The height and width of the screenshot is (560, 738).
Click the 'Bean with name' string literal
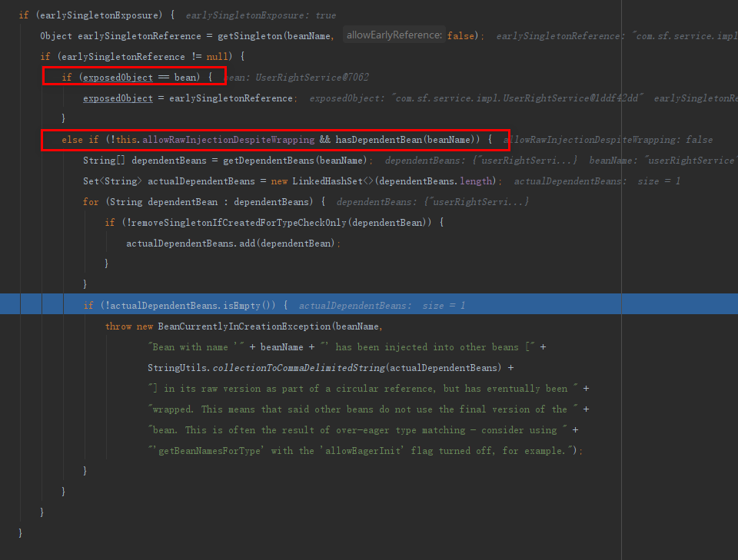[196, 347]
